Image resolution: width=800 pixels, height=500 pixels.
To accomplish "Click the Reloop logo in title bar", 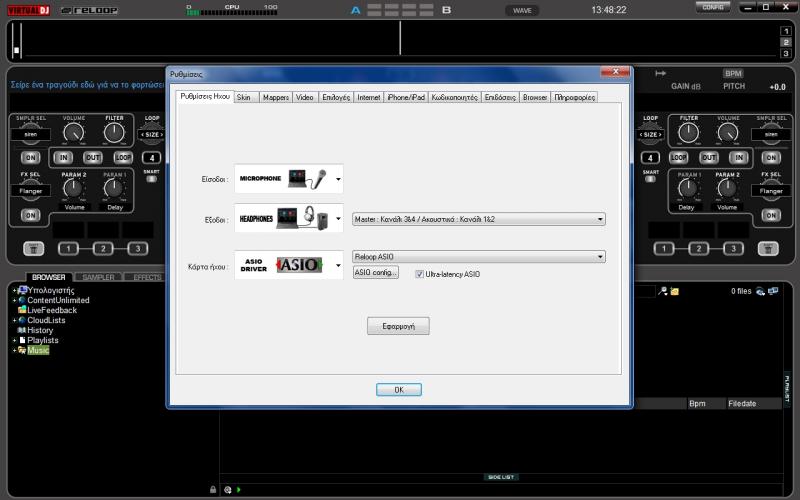I will [90, 10].
